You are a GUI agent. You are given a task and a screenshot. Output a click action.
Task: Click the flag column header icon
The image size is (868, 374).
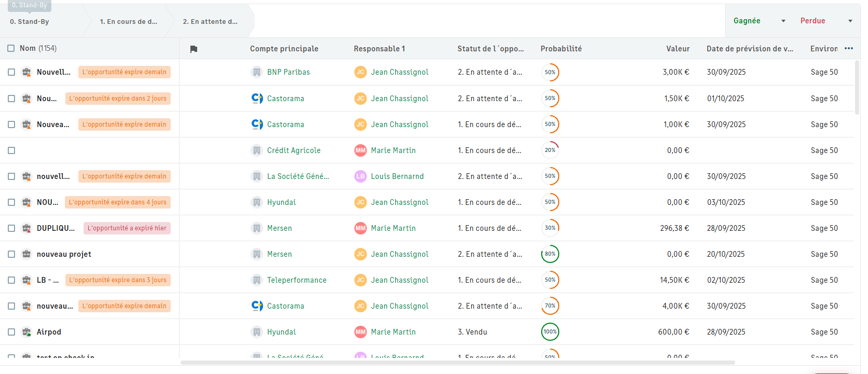point(194,49)
